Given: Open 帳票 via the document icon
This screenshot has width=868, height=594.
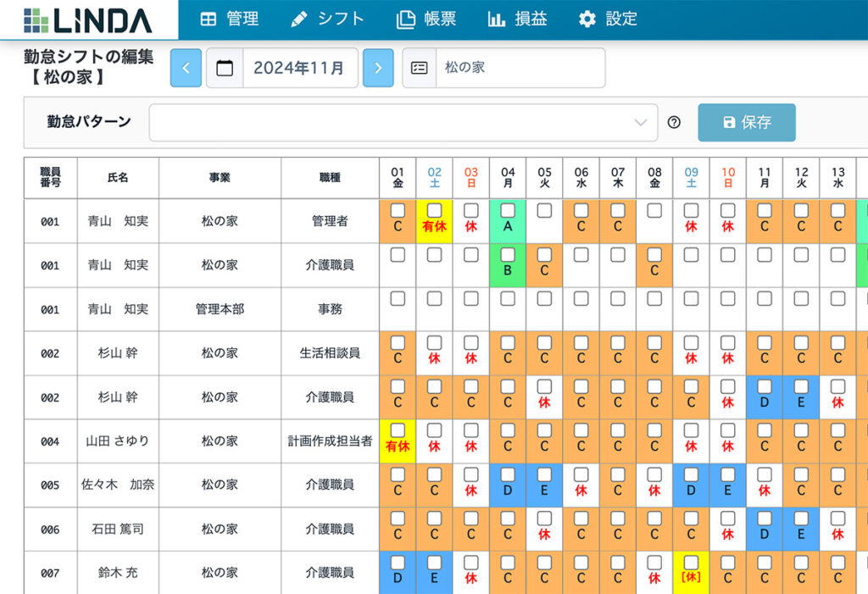Looking at the screenshot, I should click(x=405, y=17).
